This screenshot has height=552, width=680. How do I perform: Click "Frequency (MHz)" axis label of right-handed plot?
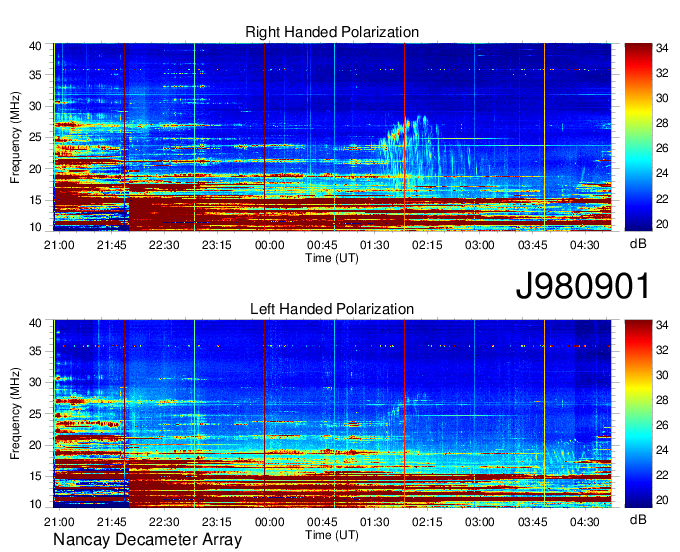15,137
